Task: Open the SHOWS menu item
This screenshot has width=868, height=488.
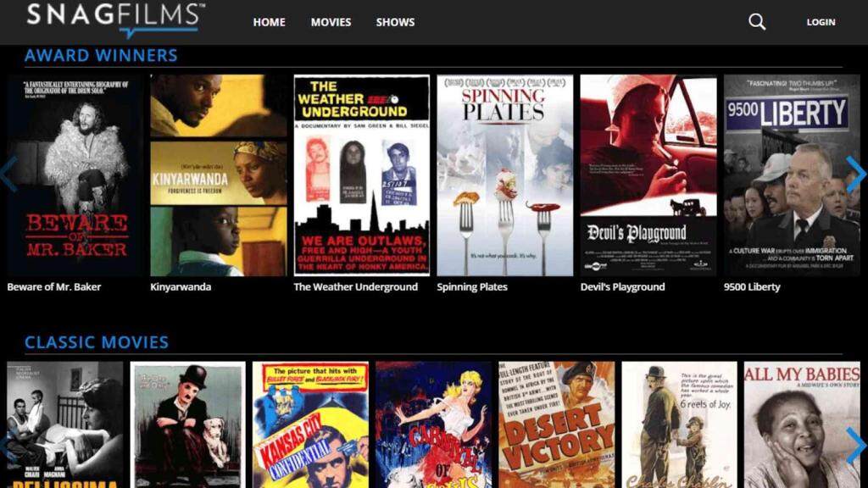Action: pos(395,22)
